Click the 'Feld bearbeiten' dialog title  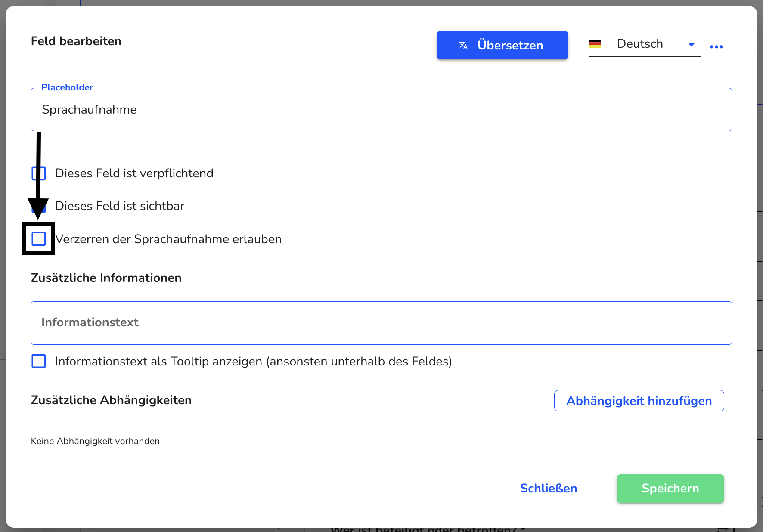[x=76, y=41]
